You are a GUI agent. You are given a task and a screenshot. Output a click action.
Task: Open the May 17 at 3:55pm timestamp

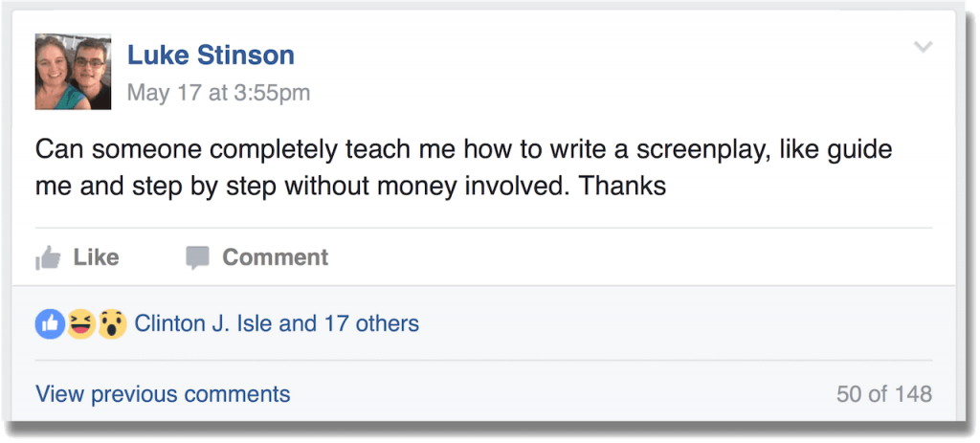218,93
